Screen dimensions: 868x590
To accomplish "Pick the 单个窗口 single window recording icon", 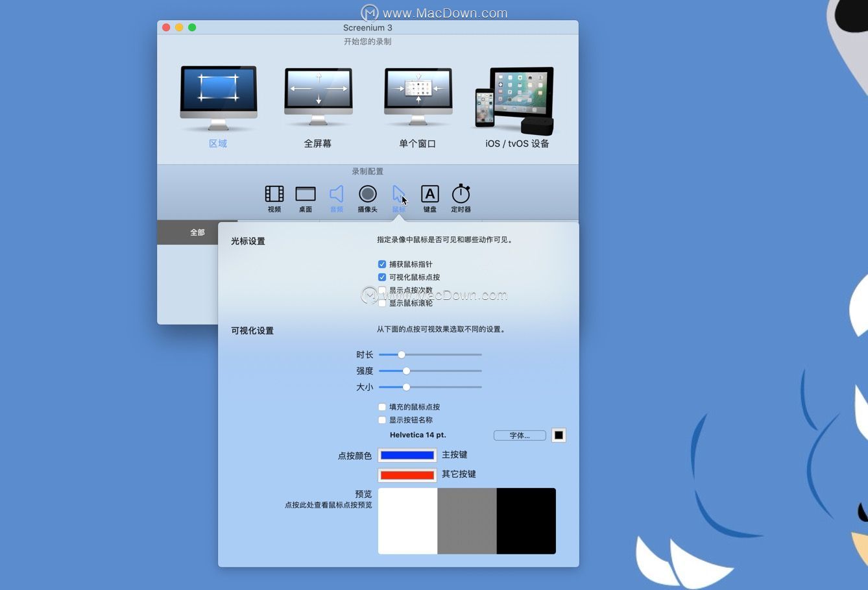I will (x=418, y=97).
